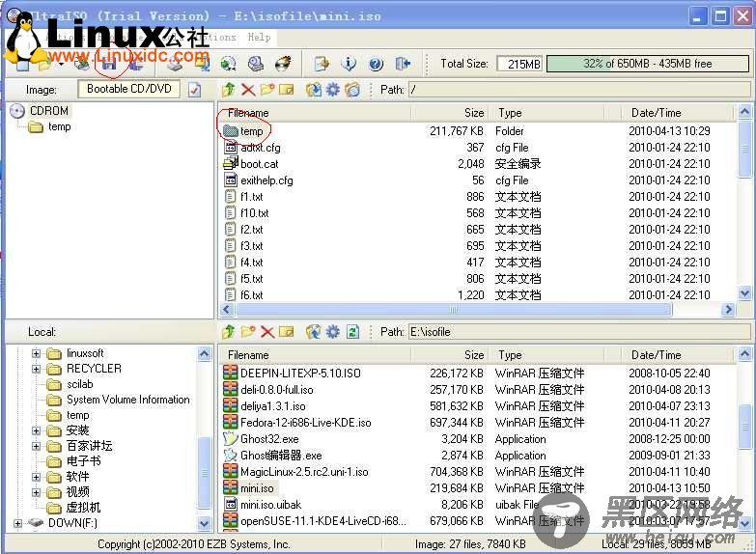The height and width of the screenshot is (554, 756).
Task: Create a new folder in the image pane
Action: 267,90
